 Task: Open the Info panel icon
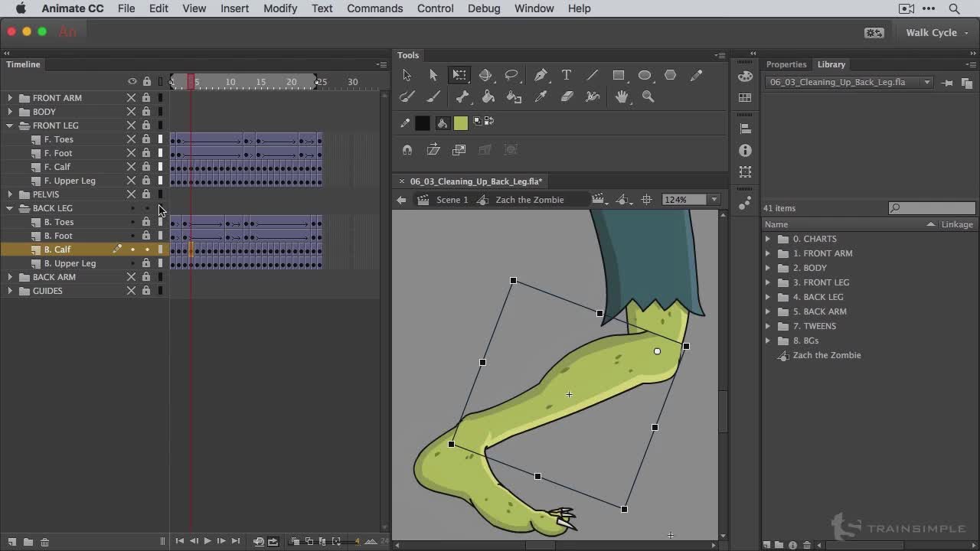coord(746,151)
